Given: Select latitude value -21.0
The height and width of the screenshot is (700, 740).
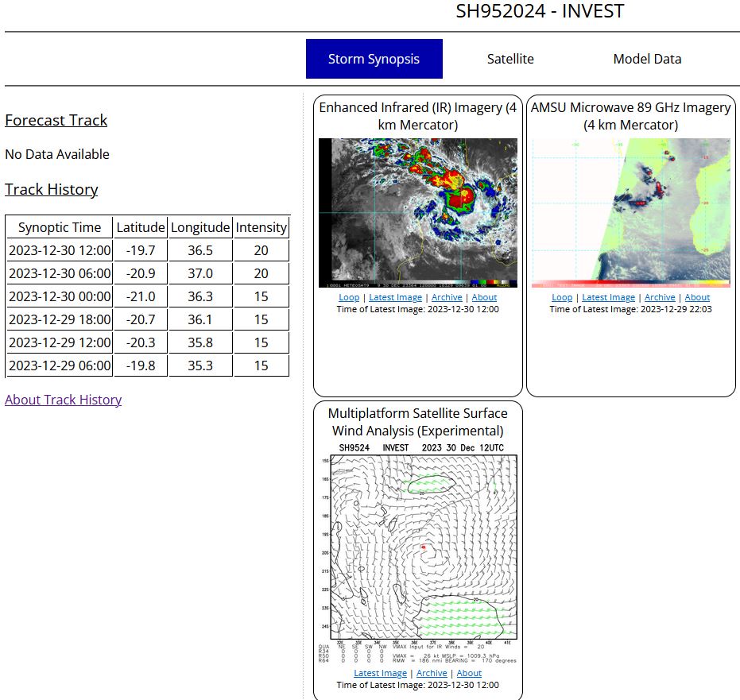Looking at the screenshot, I should coord(141,296).
